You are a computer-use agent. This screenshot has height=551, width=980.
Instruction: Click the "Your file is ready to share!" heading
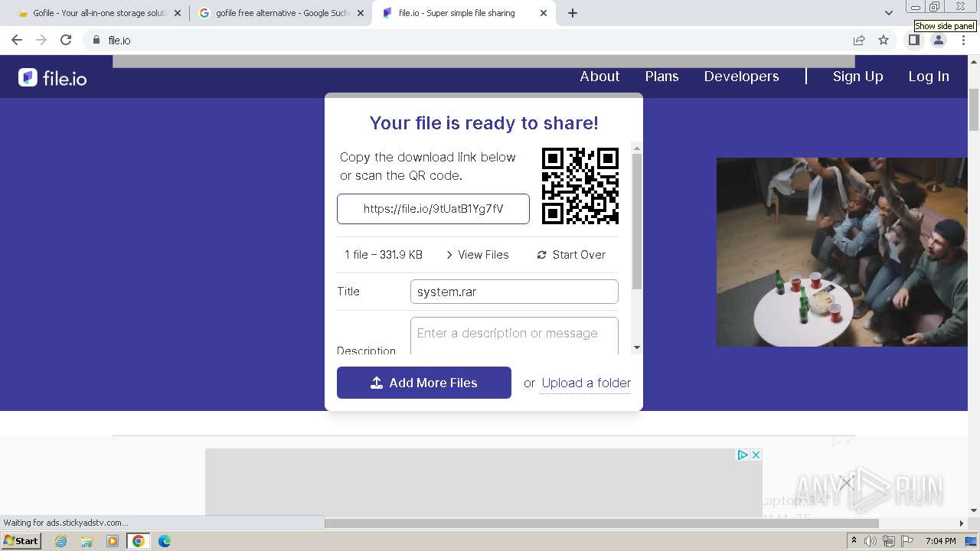[x=484, y=123]
